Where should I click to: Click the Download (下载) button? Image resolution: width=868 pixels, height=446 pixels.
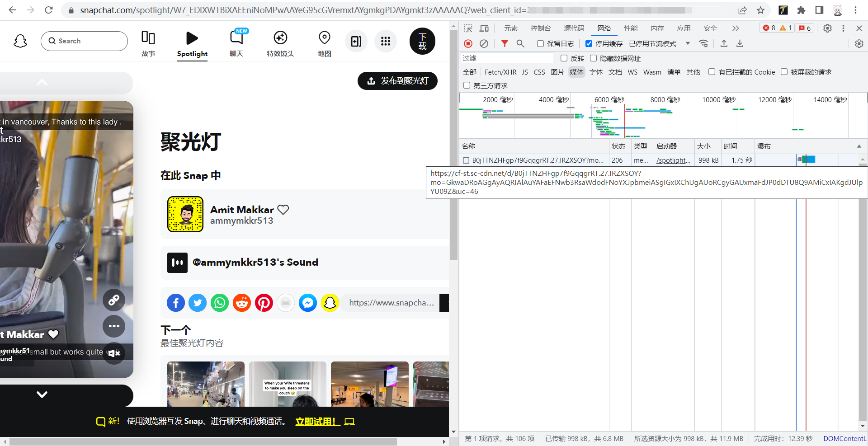(422, 41)
